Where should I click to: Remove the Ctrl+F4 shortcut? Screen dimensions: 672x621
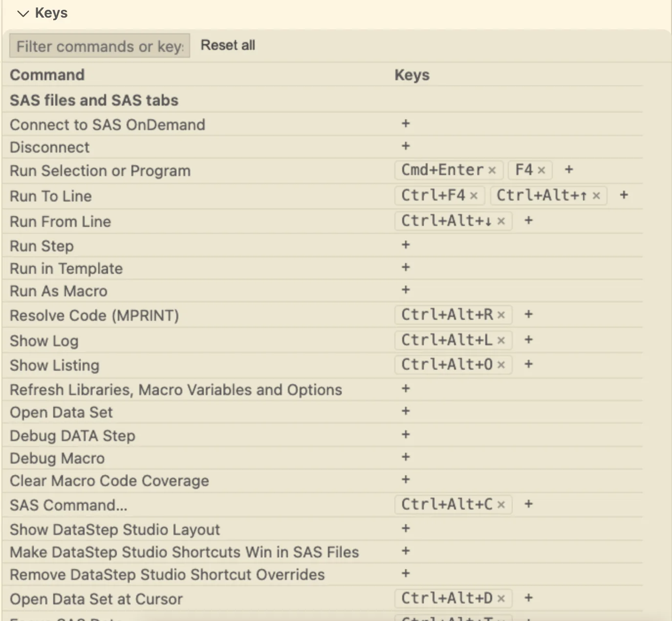pyautogui.click(x=474, y=196)
